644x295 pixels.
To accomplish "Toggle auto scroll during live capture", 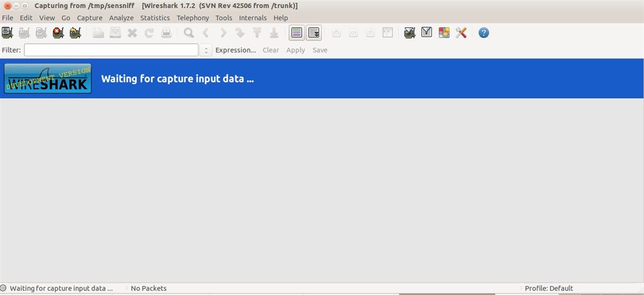I will click(x=314, y=33).
